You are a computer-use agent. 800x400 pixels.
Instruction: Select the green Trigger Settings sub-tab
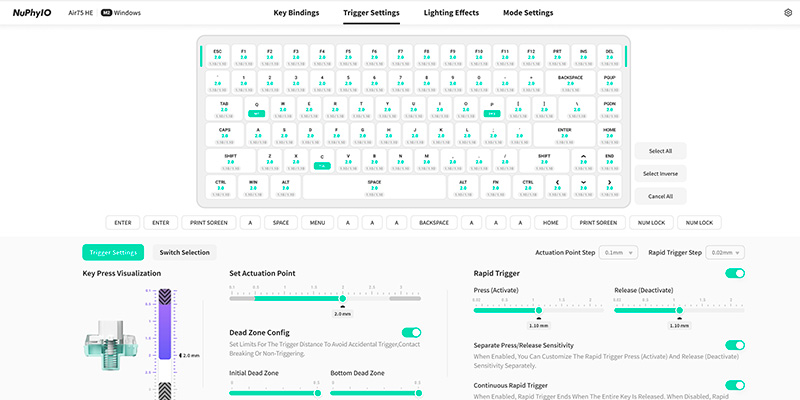[113, 253]
